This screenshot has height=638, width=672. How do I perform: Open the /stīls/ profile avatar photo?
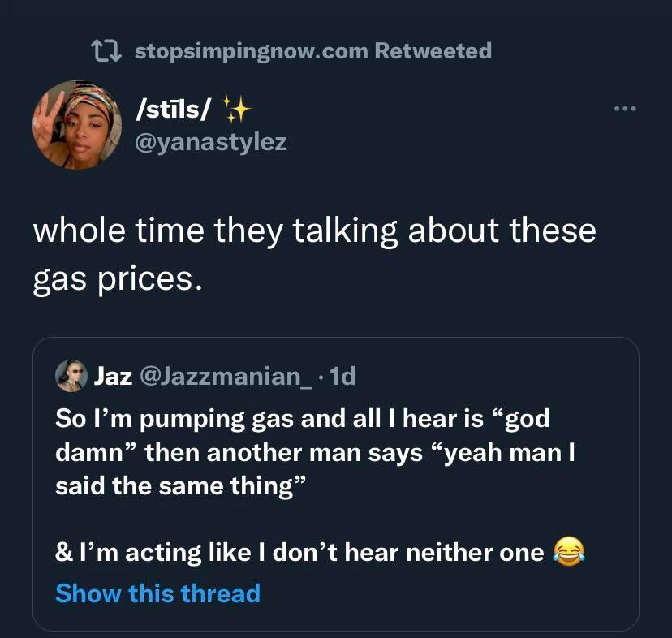[77, 124]
